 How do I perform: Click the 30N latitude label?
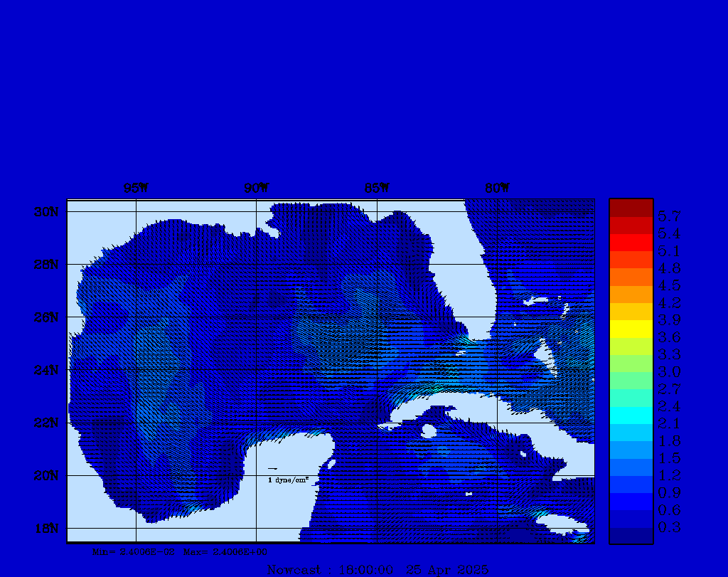pos(45,212)
